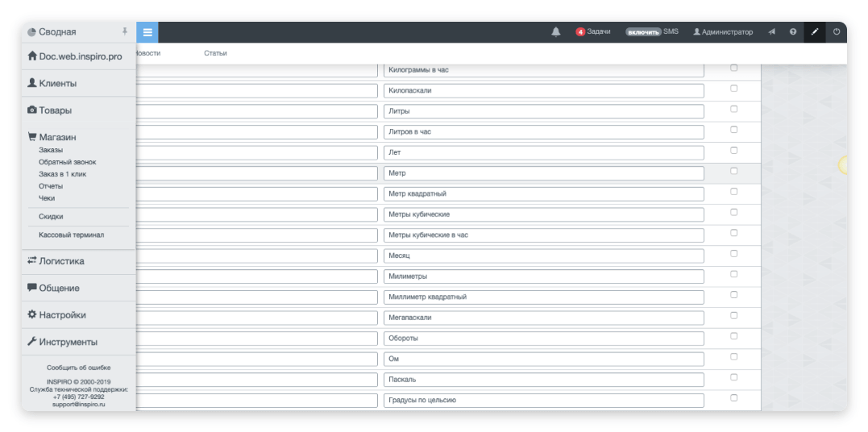Image resolution: width=868 pixels, height=432 pixels.
Task: Click the Ом name input field
Action: [543, 359]
